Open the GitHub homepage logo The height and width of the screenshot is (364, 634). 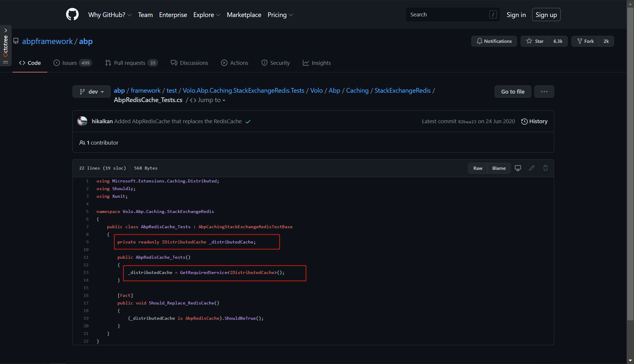tap(72, 14)
